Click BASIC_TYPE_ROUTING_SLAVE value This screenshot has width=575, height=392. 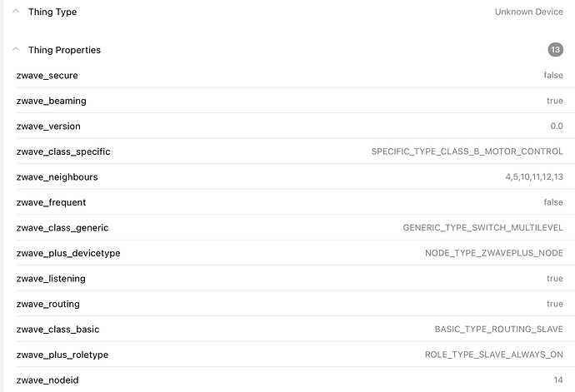(498, 329)
